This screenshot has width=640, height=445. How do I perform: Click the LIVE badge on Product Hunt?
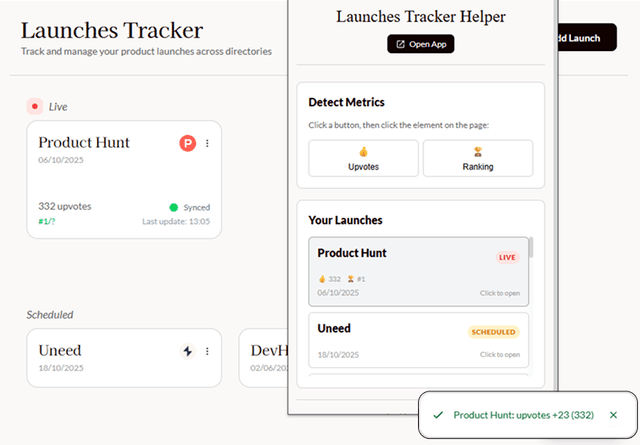[x=507, y=258]
